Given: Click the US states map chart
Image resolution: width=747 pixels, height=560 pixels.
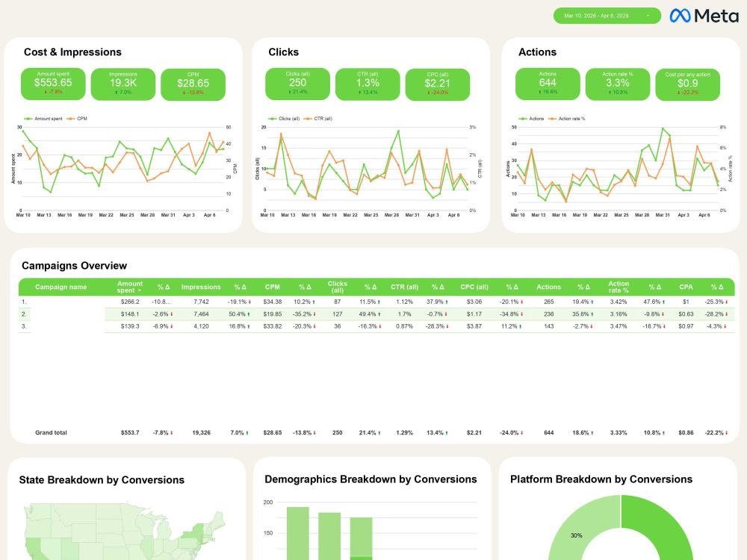Looking at the screenshot, I should [x=125, y=530].
